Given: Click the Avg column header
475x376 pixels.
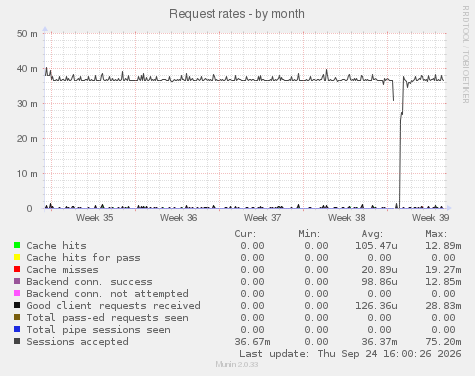Looking at the screenshot, I should click(x=372, y=234).
